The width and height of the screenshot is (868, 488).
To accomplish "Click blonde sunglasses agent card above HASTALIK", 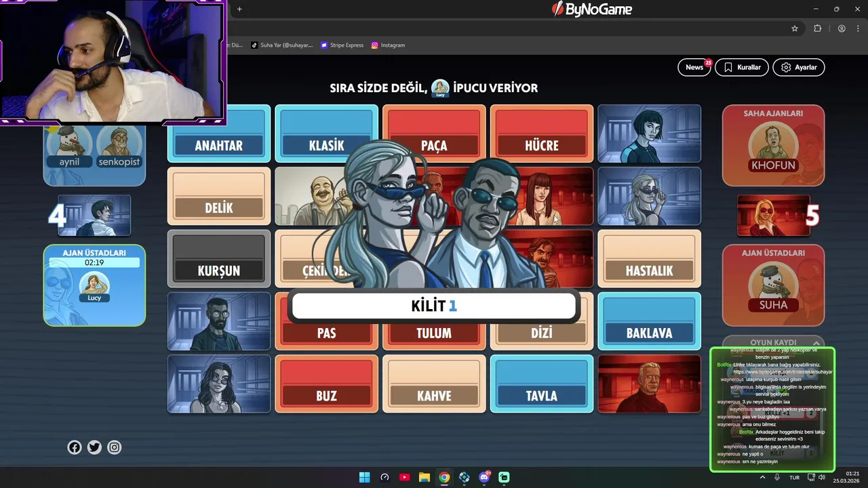I will tap(649, 196).
